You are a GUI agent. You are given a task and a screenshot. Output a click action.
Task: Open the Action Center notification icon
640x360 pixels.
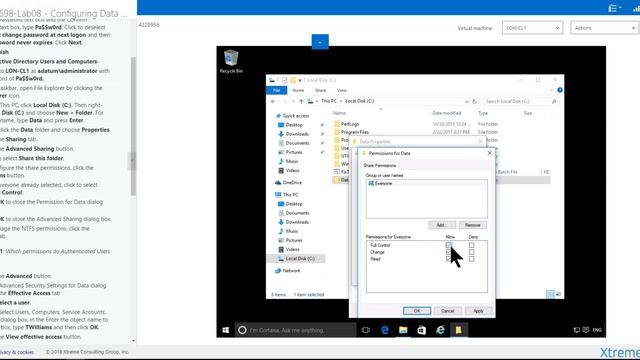click(x=586, y=330)
